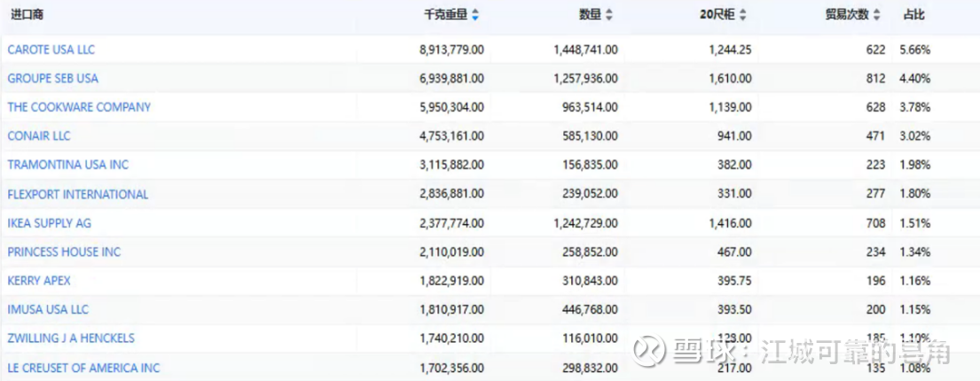Viewport: 980px width, 381px height.
Task: Select container value 1,139.00
Action: pyautogui.click(x=730, y=107)
